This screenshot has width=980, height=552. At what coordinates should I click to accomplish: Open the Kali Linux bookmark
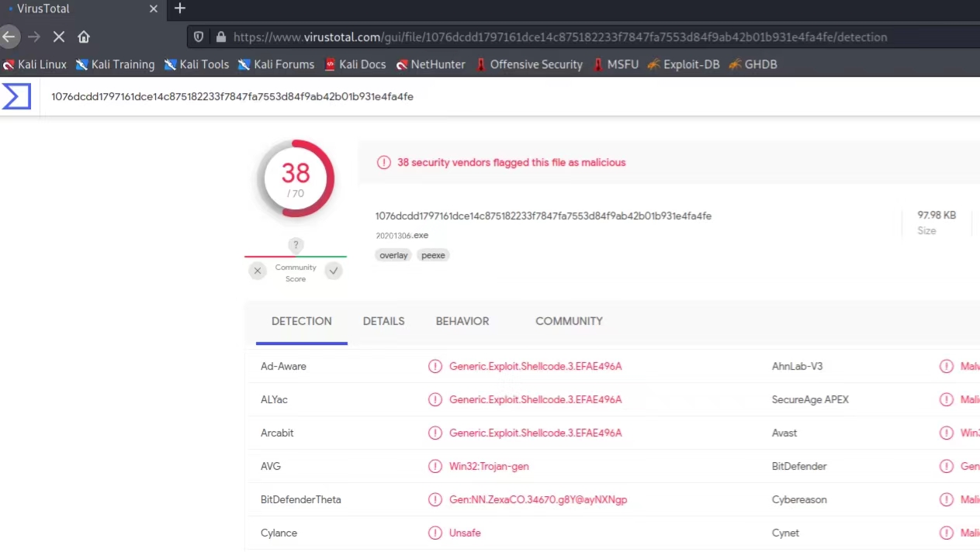click(x=35, y=64)
